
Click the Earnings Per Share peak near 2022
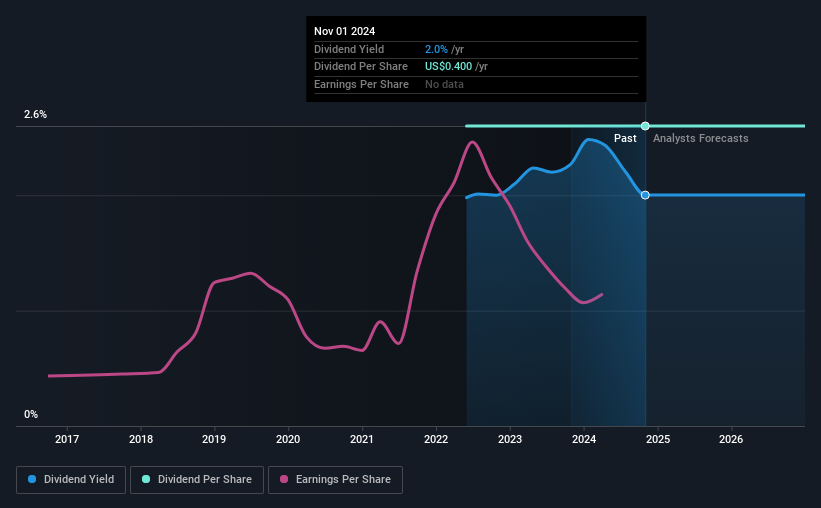[472, 142]
